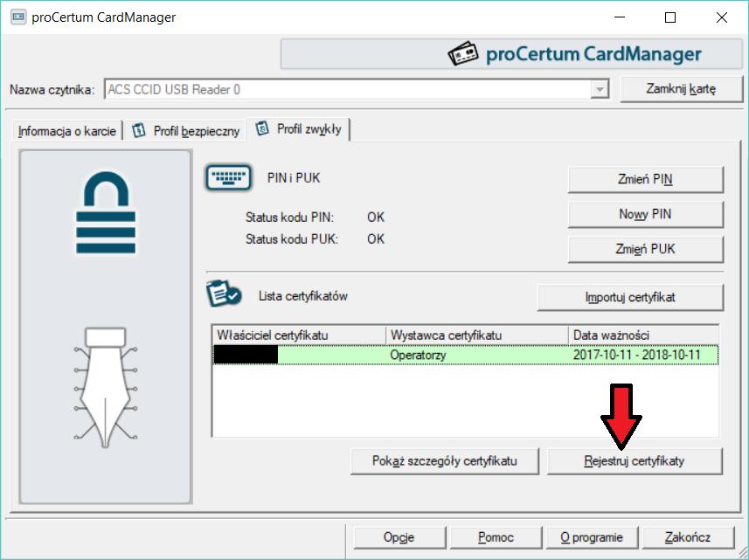This screenshot has height=560, width=749.
Task: Click Rejestruj certyfikaty button
Action: pyautogui.click(x=635, y=461)
